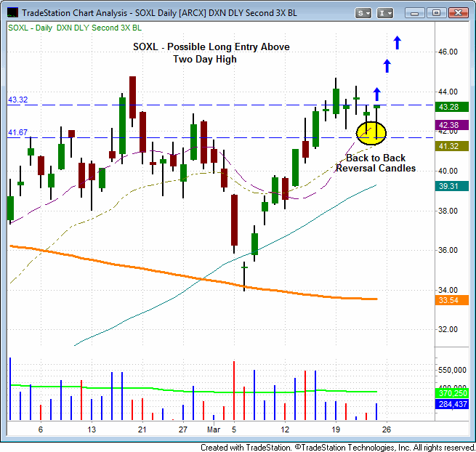Viewport: 476px width, 452px height.
Task: Click the middle blue up arrow
Action: tap(387, 66)
